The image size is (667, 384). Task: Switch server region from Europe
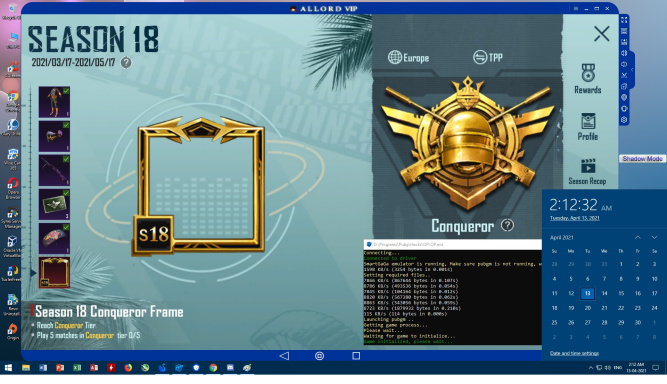pos(408,57)
